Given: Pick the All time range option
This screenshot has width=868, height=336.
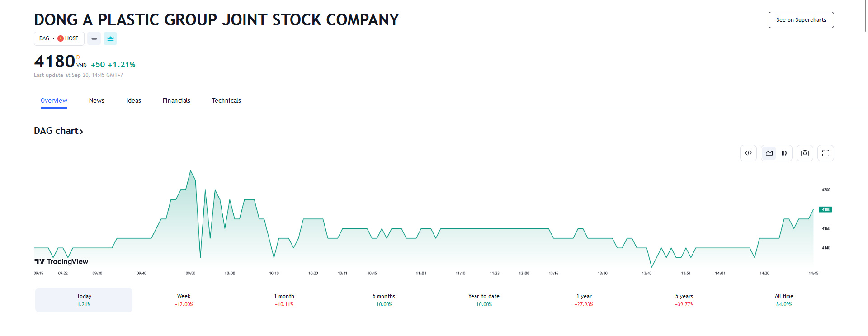Looking at the screenshot, I should (x=784, y=300).
